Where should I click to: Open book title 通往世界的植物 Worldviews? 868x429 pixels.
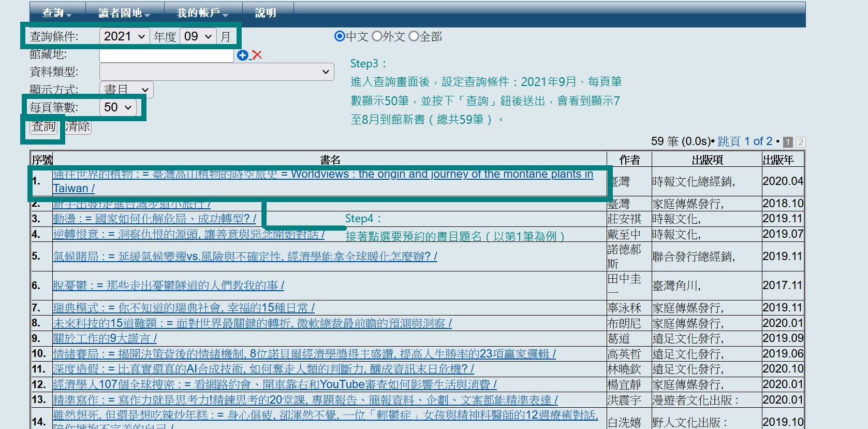pyautogui.click(x=323, y=181)
